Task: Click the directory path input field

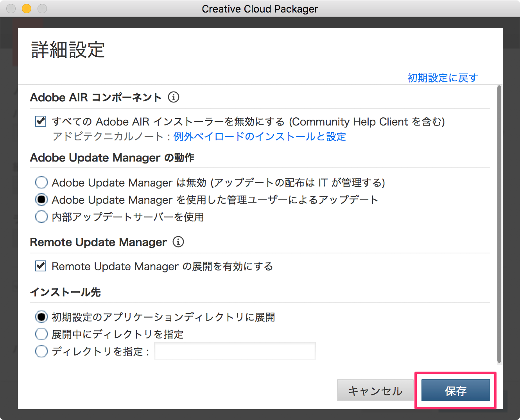Action: pos(235,351)
